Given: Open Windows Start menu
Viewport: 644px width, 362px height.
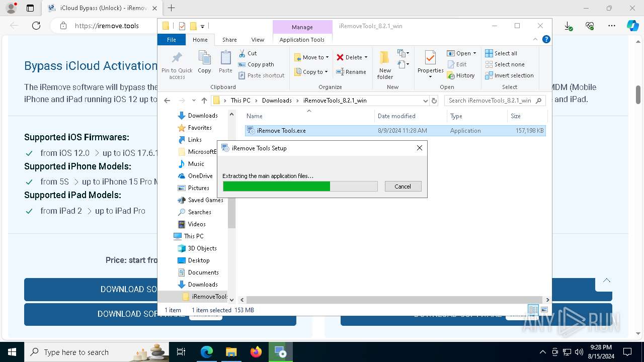Looking at the screenshot, I should point(12,352).
